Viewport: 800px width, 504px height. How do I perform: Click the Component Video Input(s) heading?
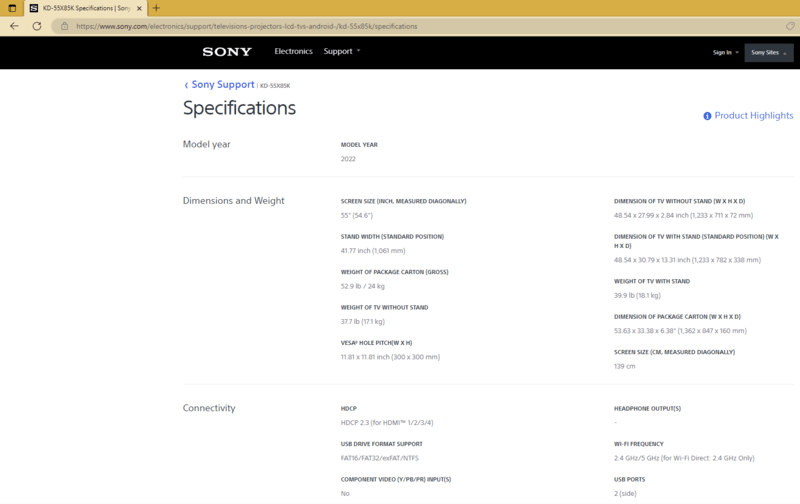tap(396, 480)
